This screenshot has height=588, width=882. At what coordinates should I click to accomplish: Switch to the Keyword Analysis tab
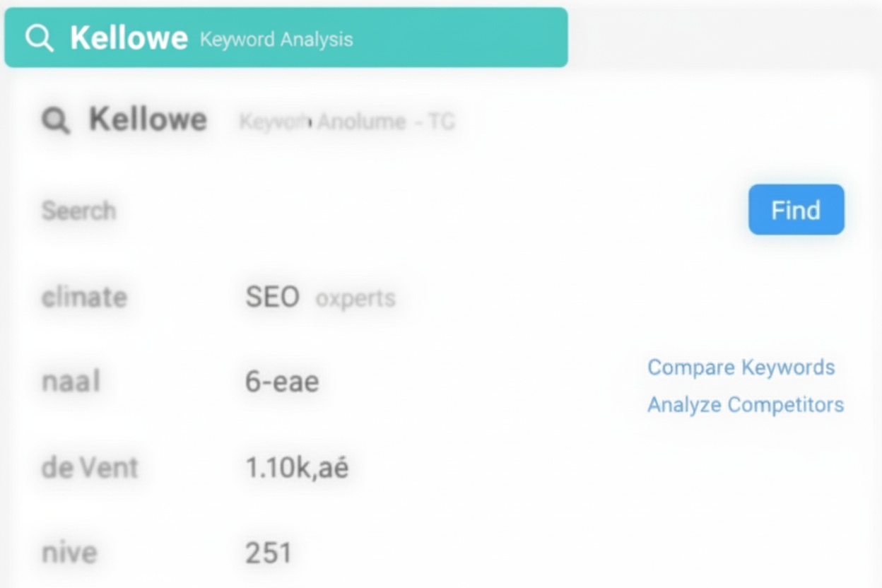(x=275, y=40)
